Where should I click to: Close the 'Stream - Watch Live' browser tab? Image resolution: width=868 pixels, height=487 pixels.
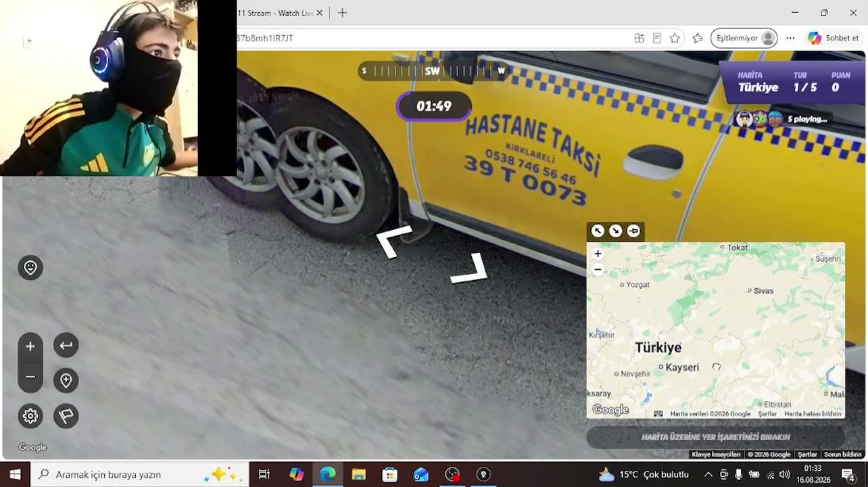320,13
